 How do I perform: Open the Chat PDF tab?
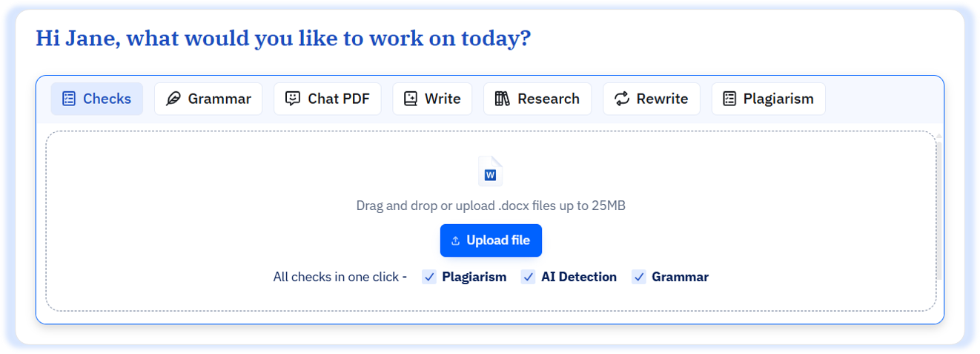328,99
